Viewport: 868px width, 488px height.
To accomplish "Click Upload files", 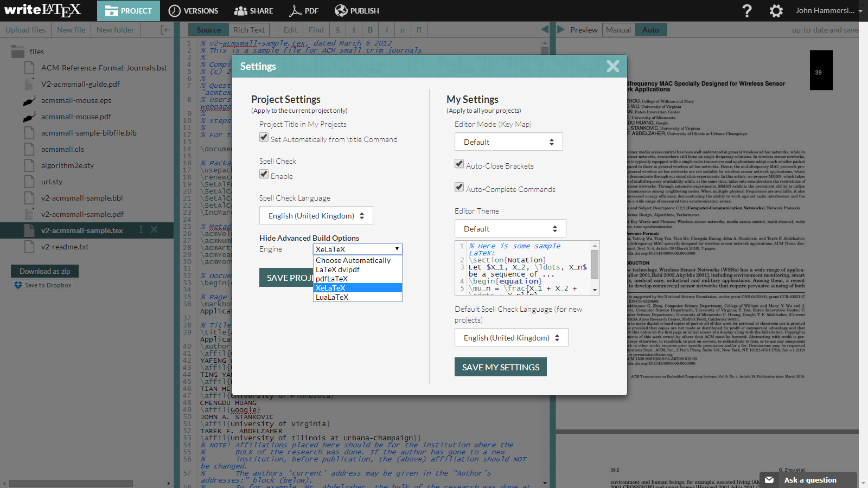I will click(x=25, y=30).
